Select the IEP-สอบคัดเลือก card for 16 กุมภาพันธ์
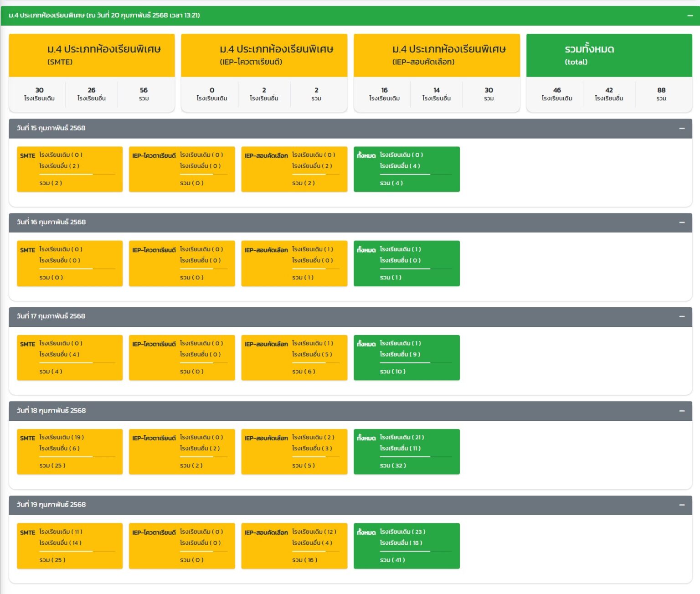The width and height of the screenshot is (700, 594). [x=294, y=263]
